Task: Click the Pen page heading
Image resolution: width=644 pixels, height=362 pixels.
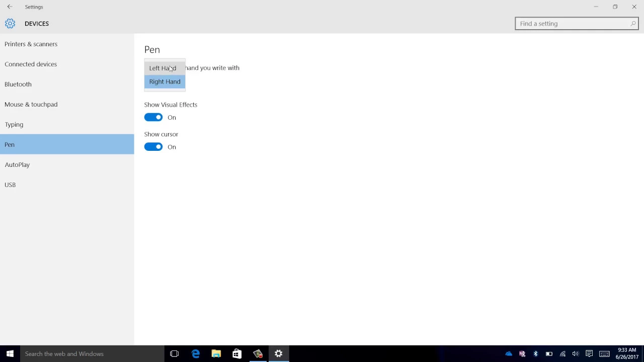Action: click(x=152, y=49)
